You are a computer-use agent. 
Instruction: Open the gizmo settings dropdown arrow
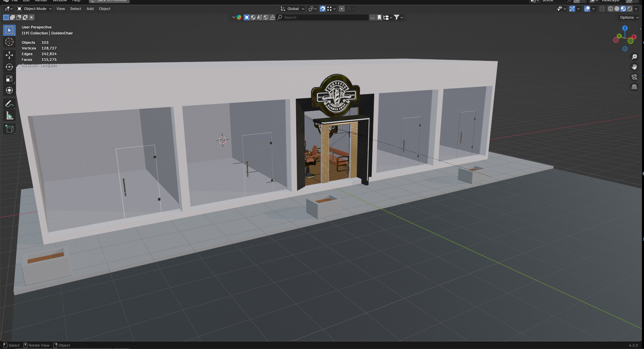578,9
